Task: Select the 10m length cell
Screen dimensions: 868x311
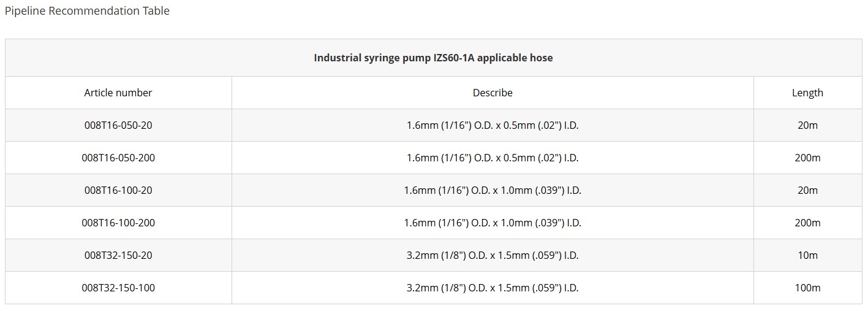Action: point(807,255)
